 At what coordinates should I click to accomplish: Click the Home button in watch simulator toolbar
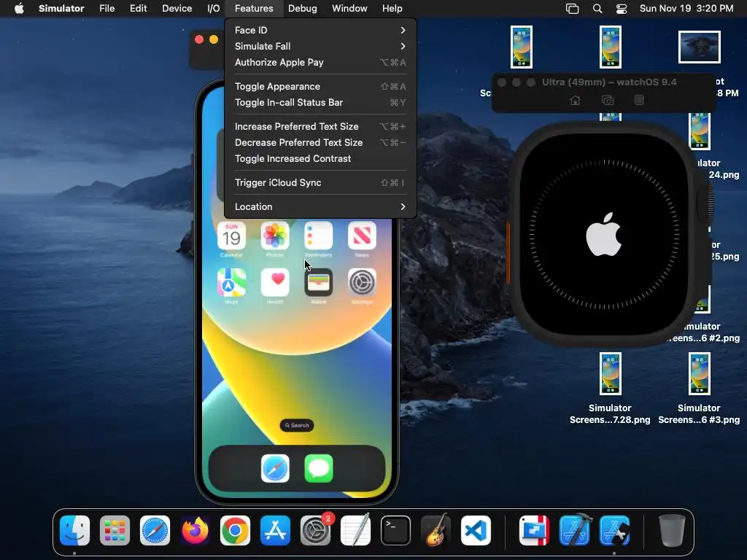[x=575, y=100]
